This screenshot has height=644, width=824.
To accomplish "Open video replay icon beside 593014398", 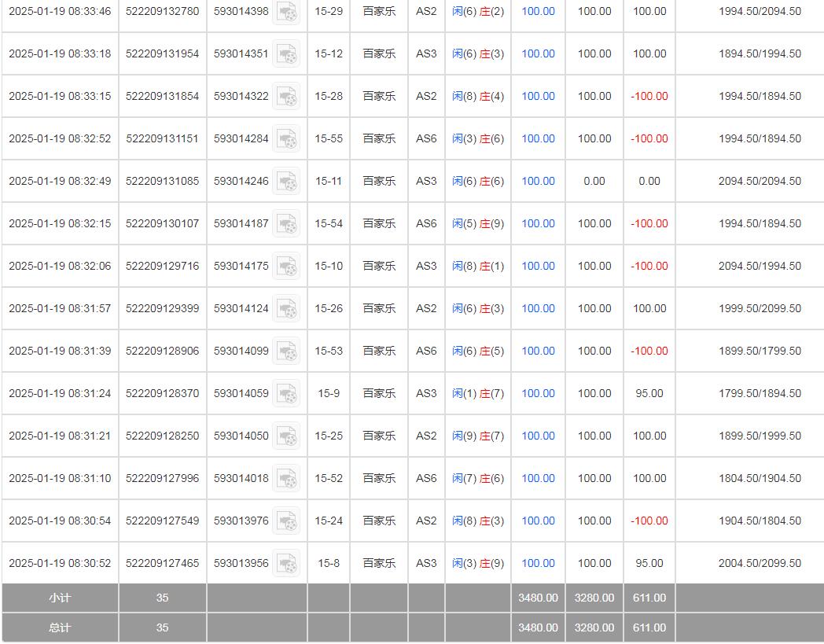I will click(x=287, y=12).
